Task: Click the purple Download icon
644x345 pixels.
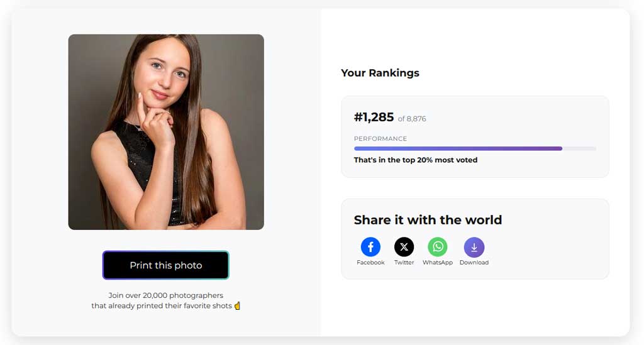Action: (x=474, y=247)
